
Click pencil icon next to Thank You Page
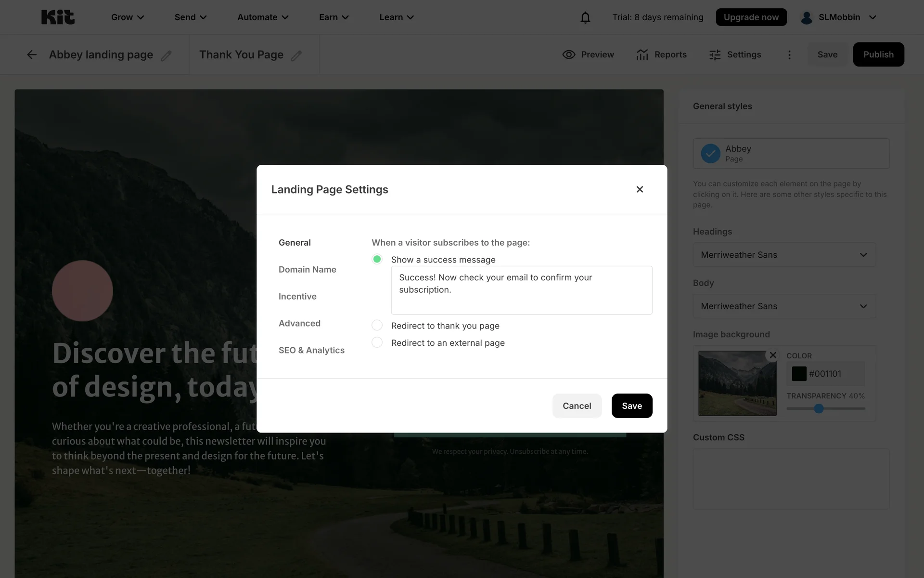(296, 56)
